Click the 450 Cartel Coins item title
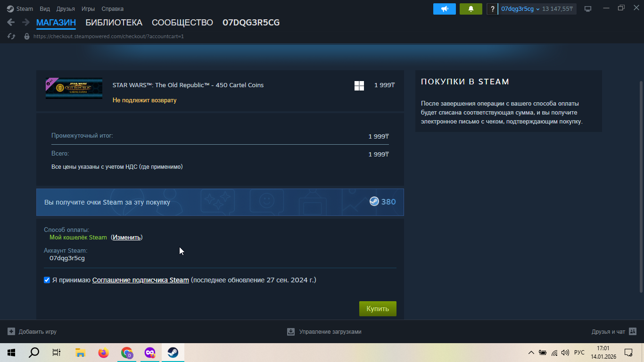644x362 pixels. click(x=188, y=85)
